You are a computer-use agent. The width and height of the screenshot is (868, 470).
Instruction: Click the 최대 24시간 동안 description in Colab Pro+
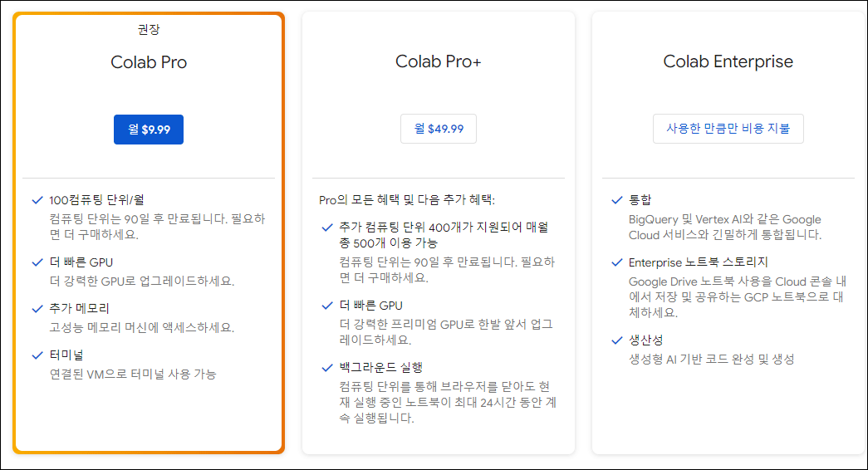448,403
